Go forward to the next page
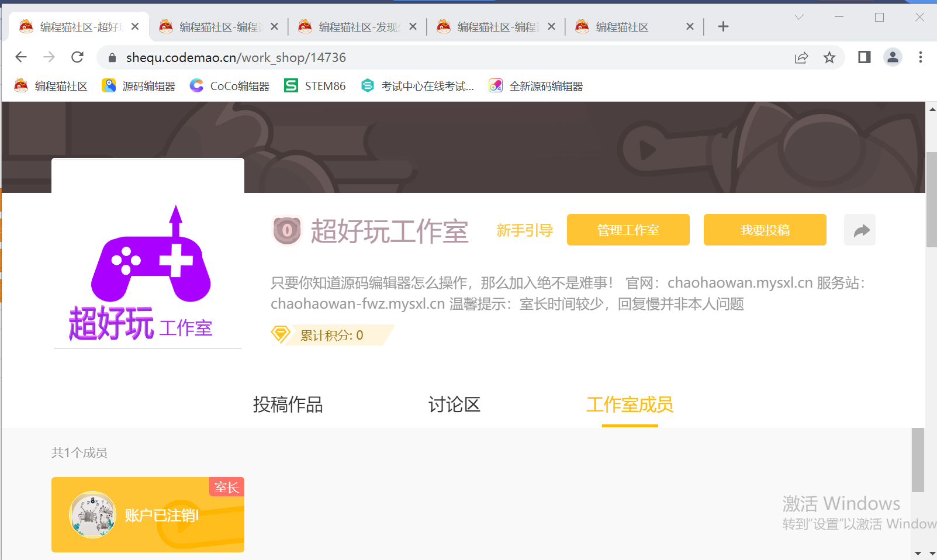 pyautogui.click(x=49, y=57)
